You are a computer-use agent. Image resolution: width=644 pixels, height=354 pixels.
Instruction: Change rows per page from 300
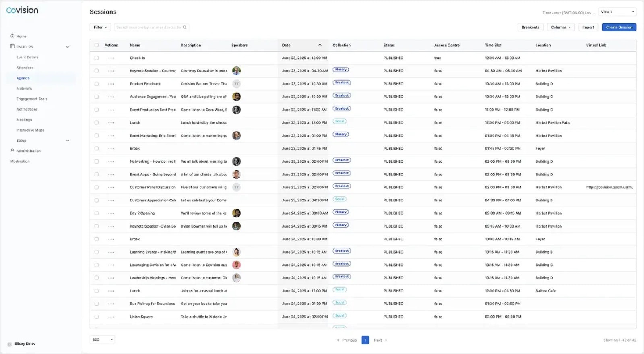[102, 340]
